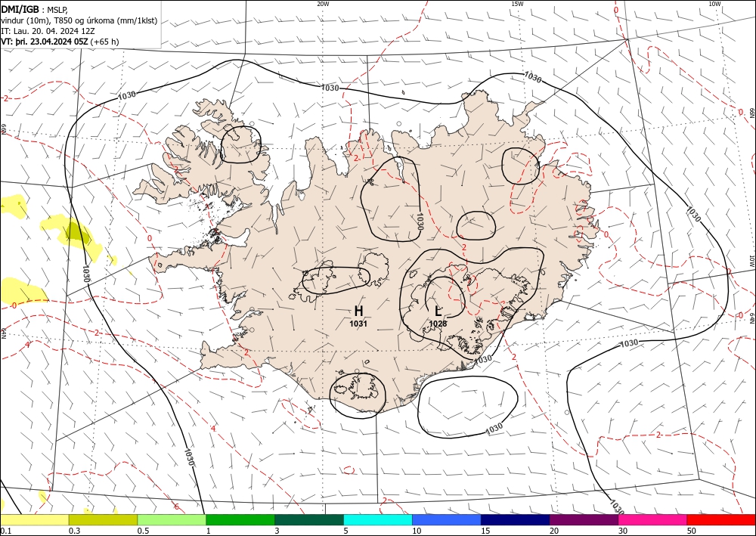Select the dark green 3 mm swatch

[x=309, y=519]
